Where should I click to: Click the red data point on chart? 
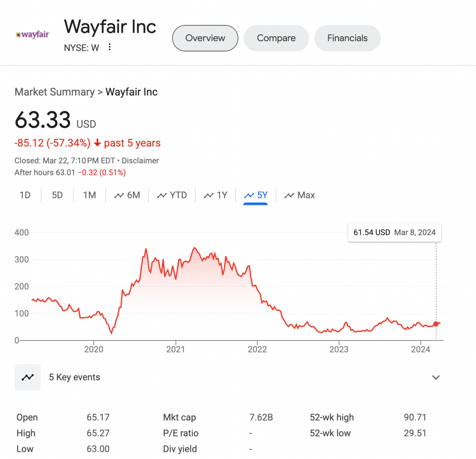click(x=436, y=324)
